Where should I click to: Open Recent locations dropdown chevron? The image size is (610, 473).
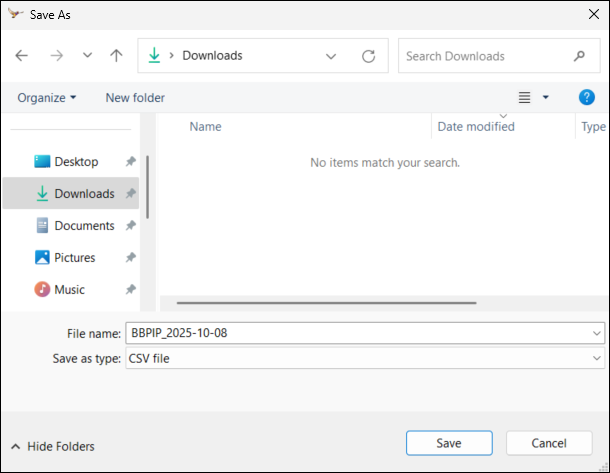(x=87, y=56)
